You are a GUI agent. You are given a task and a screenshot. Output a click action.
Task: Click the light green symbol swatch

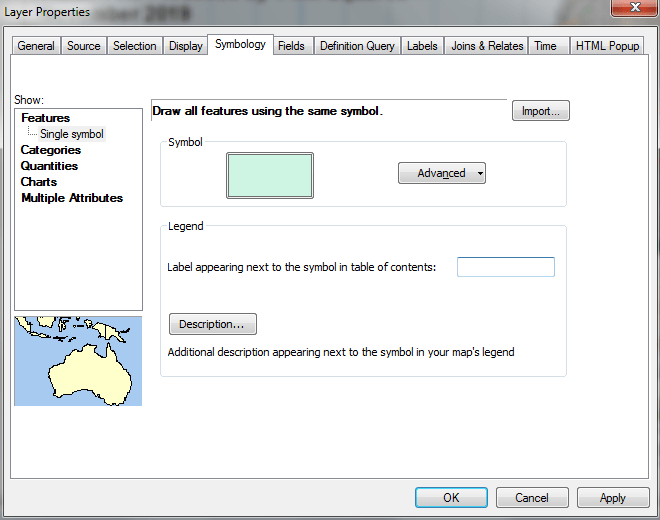click(x=270, y=176)
